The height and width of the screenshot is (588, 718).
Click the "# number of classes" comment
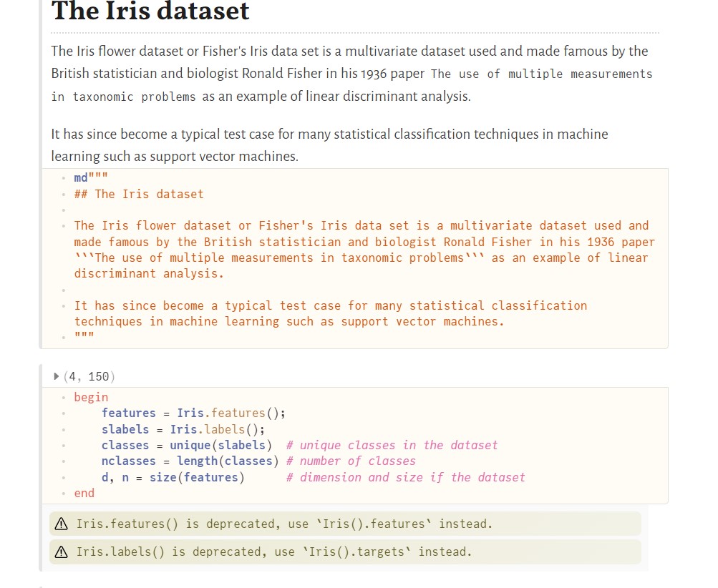click(x=351, y=461)
